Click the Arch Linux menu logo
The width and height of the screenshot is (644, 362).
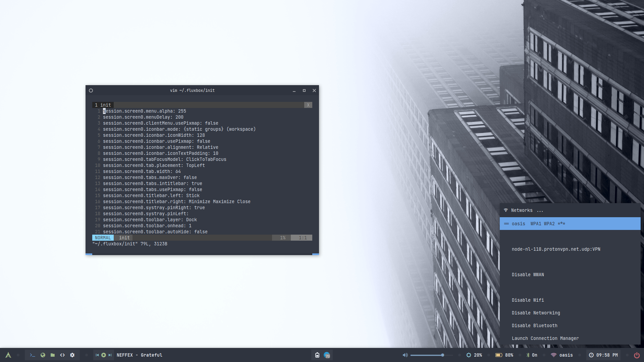coord(8,355)
